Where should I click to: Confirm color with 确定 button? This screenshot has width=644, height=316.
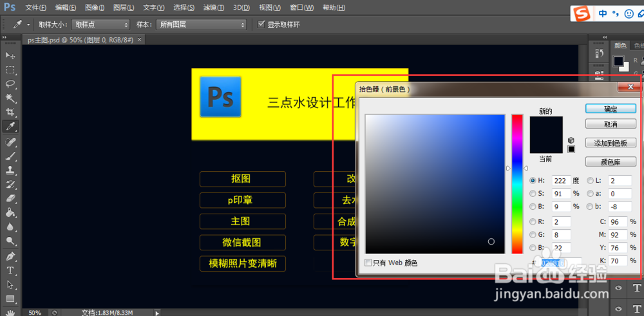click(611, 108)
